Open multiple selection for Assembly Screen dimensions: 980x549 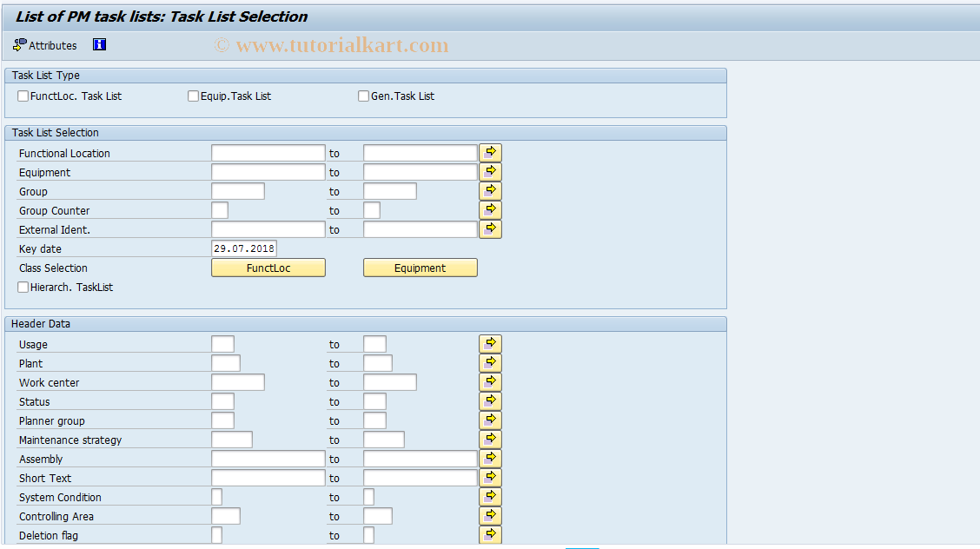coord(491,459)
